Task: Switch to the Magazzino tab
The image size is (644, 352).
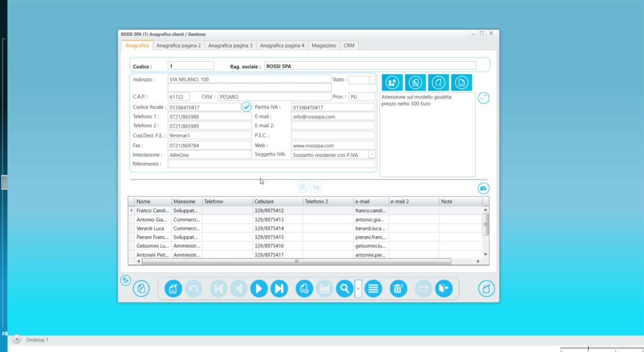Action: point(324,46)
